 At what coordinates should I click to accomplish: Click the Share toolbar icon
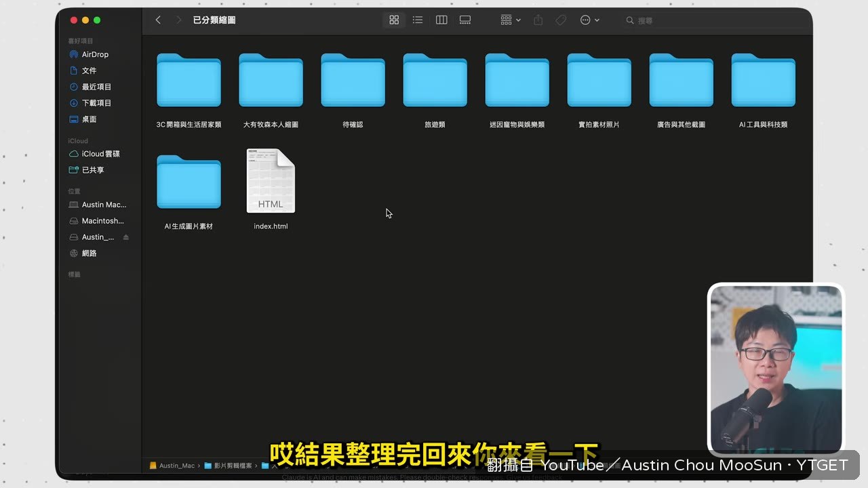[538, 20]
